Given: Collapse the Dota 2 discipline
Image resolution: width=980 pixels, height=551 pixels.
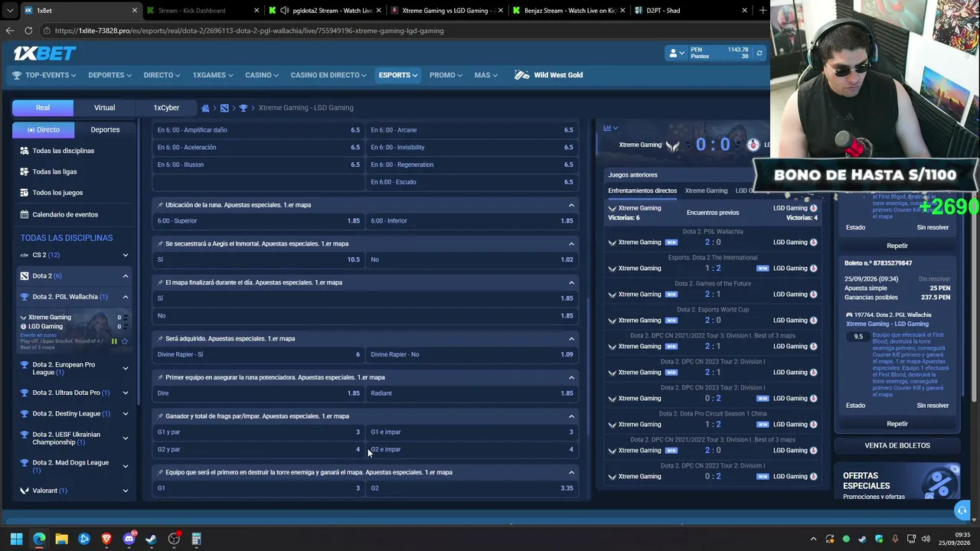Looking at the screenshot, I should click(x=126, y=275).
